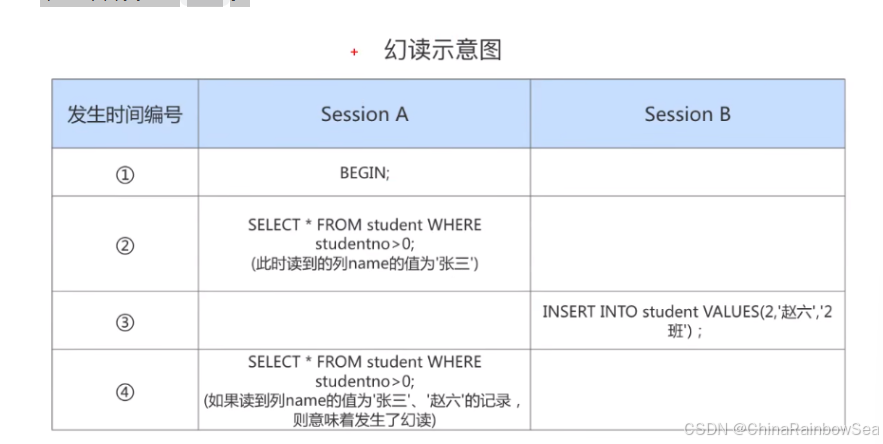Click the INSERT INTO student VALUES statement

click(687, 311)
